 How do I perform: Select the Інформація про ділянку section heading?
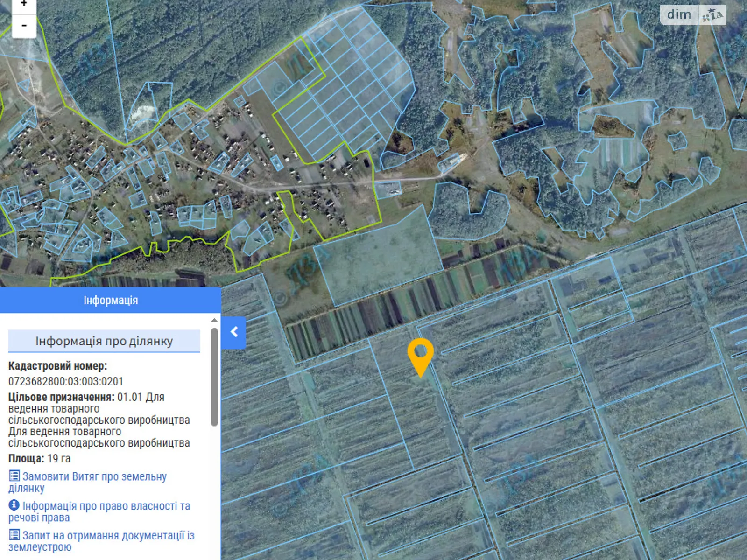(104, 341)
